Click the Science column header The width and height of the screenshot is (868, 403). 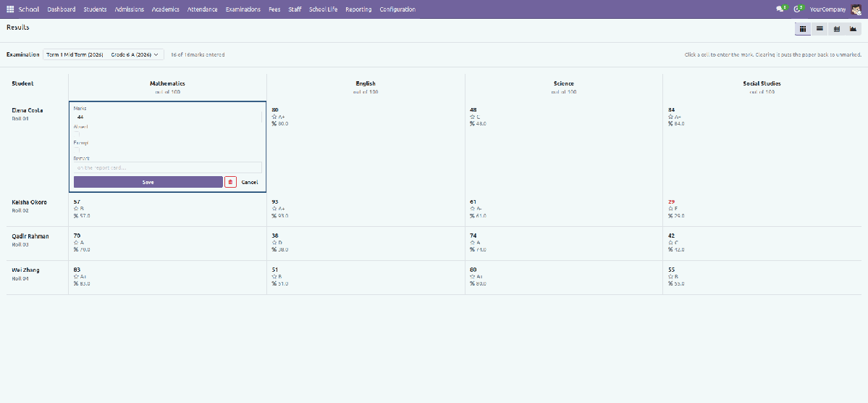563,83
